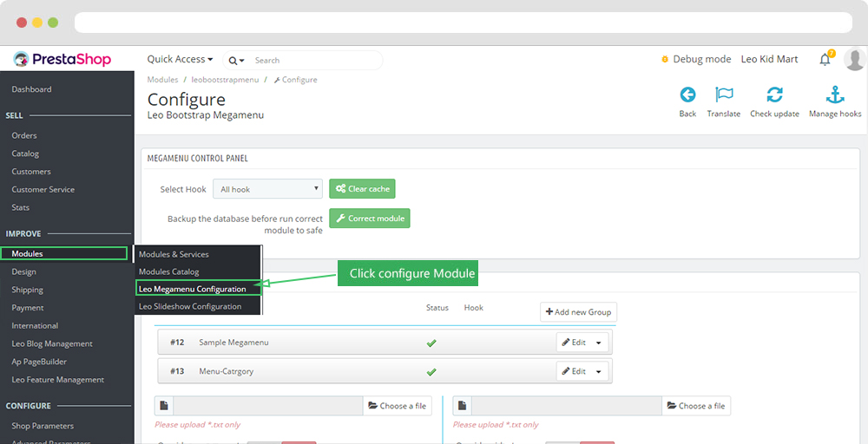Open Ap PageBuilder menu

(39, 362)
